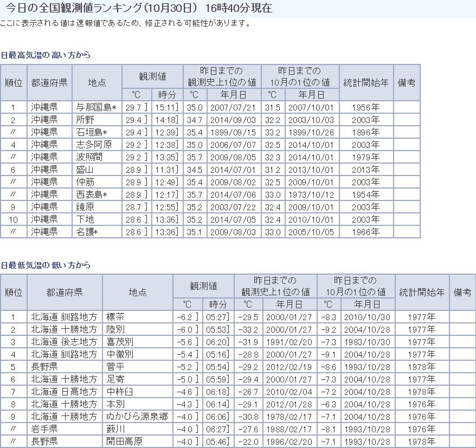Viewport: 476px width, 448px height.
Task: Select the 石垣島* station cell
Action: point(97,132)
